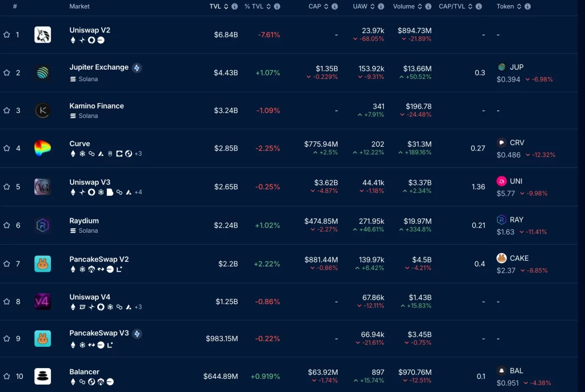Open the PancakeSwap V2 bunny logo

[42, 264]
